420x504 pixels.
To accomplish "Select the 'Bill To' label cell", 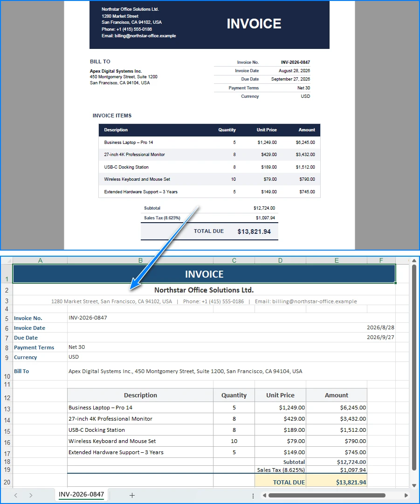I will tap(40, 371).
